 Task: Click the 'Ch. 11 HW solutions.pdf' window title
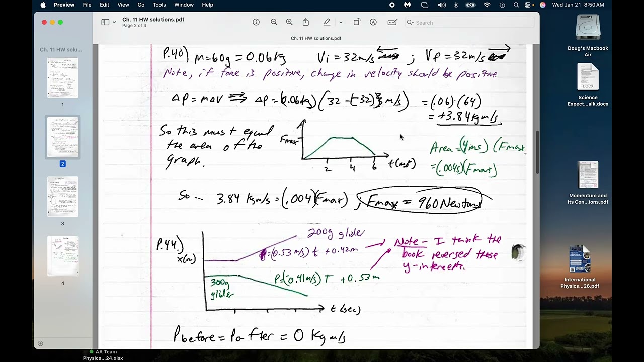[x=153, y=19]
